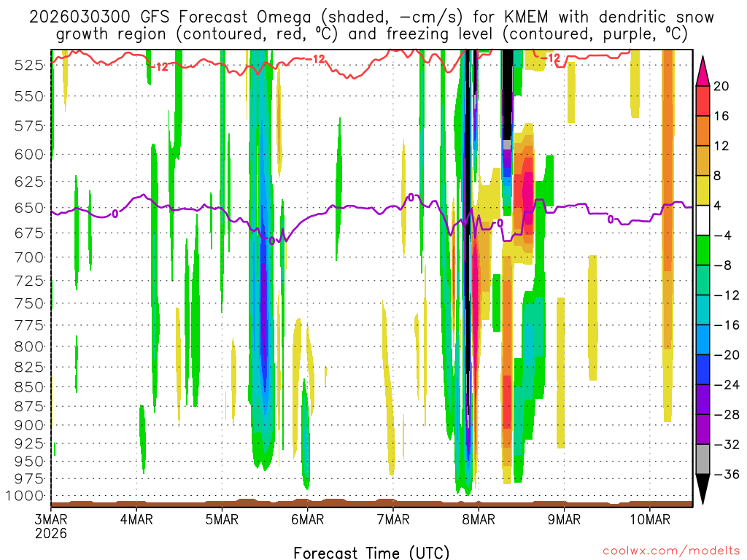Click the chart title line starting 2026030300 GFS
The height and width of the screenshot is (560, 747).
(371, 17)
